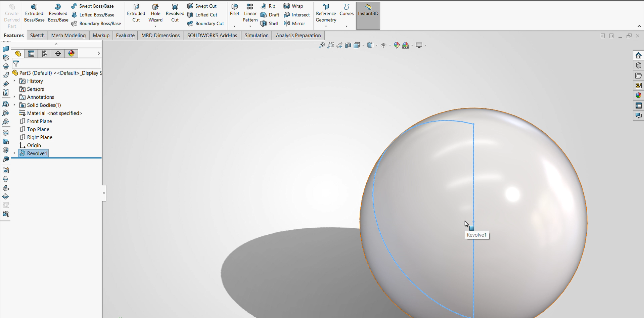Select the Draft tool
This screenshot has height=318, width=644.
[x=270, y=15]
